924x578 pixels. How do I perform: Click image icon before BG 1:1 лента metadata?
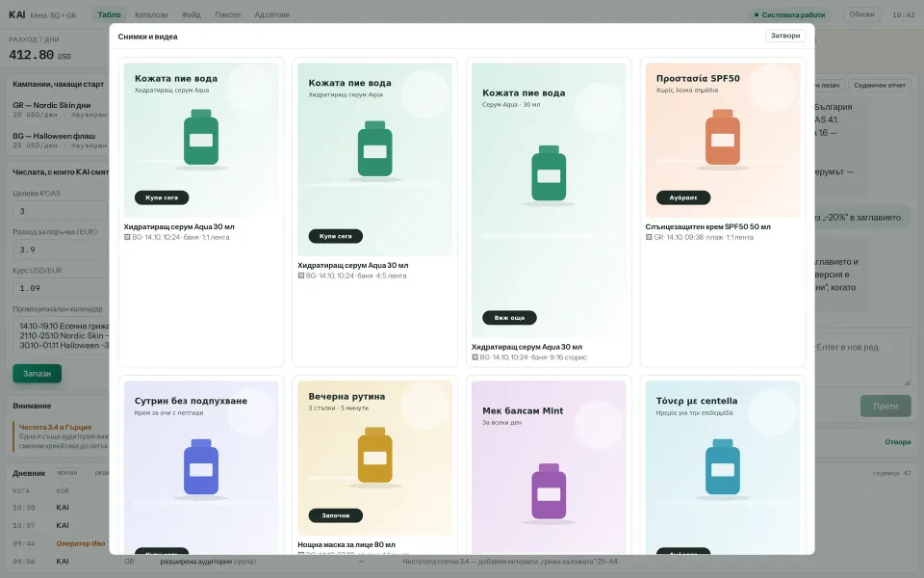tap(127, 237)
